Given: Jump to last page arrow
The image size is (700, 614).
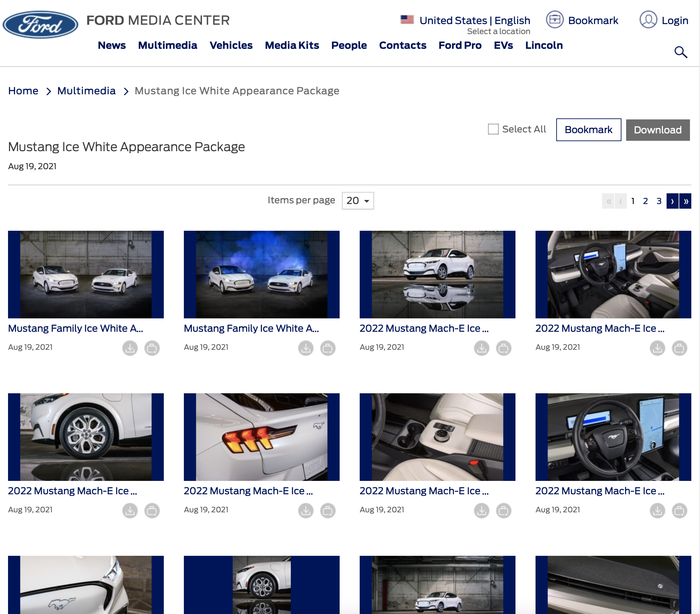Looking at the screenshot, I should coord(685,201).
